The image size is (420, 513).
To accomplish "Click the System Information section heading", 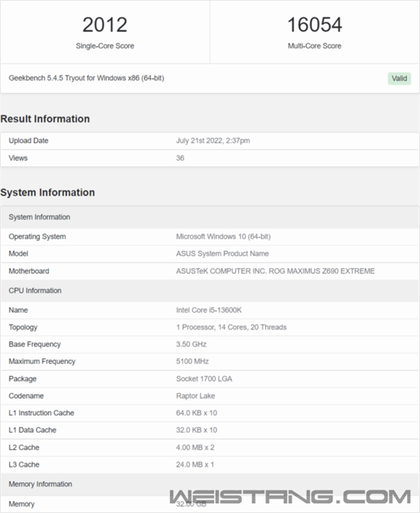I will coord(48,192).
